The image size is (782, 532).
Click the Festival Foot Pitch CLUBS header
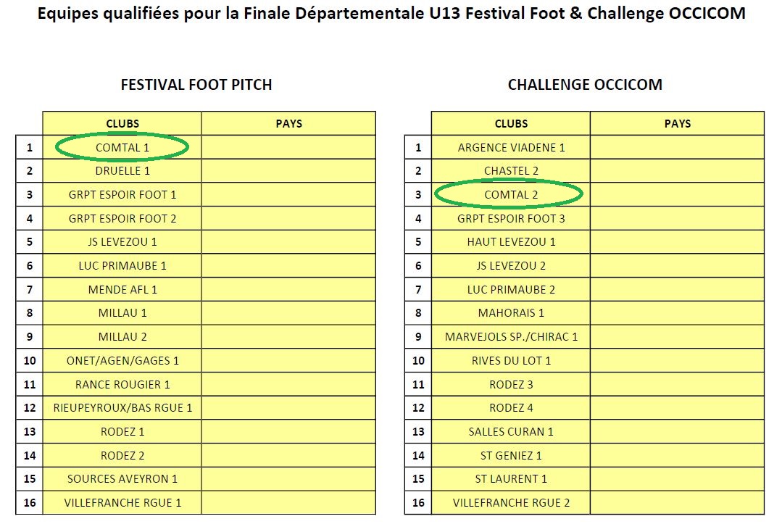[122, 124]
